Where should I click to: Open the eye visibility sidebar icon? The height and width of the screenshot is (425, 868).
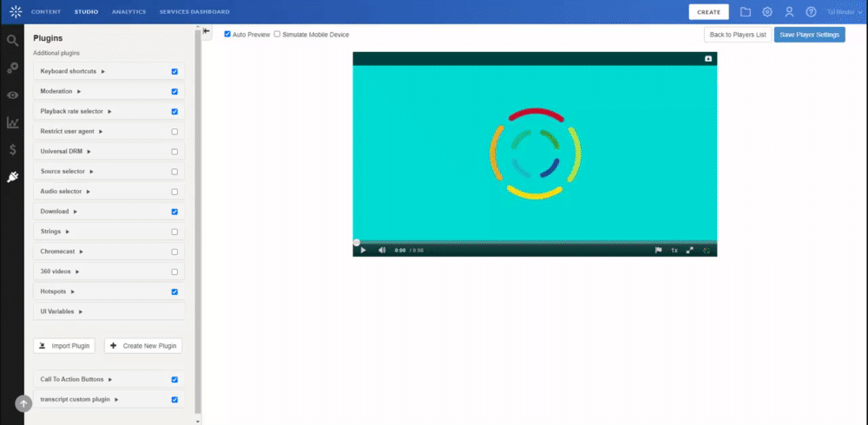click(12, 95)
